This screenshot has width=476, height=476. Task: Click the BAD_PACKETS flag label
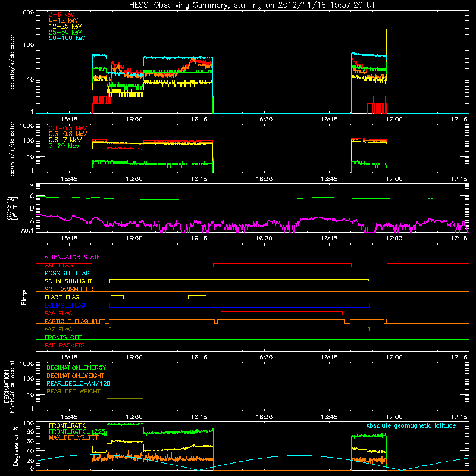(65, 345)
